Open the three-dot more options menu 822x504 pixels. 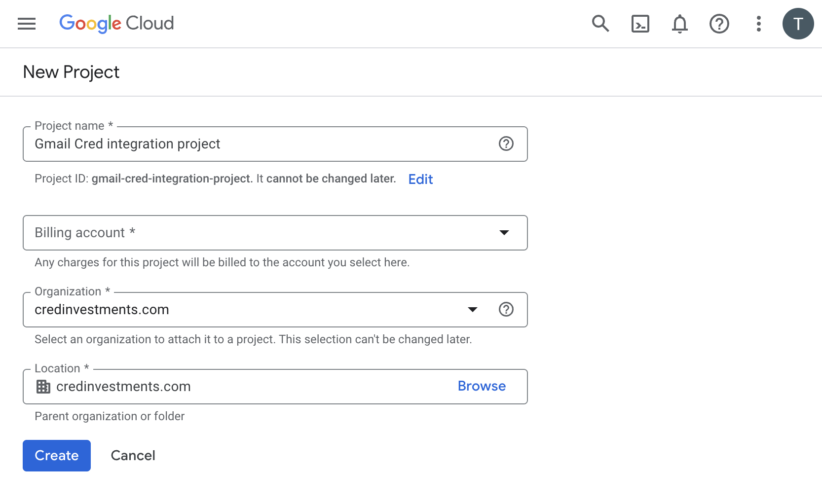(x=759, y=24)
